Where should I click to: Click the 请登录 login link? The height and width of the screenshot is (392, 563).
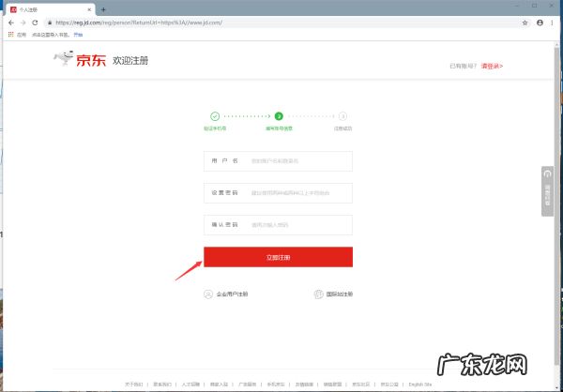[492, 67]
